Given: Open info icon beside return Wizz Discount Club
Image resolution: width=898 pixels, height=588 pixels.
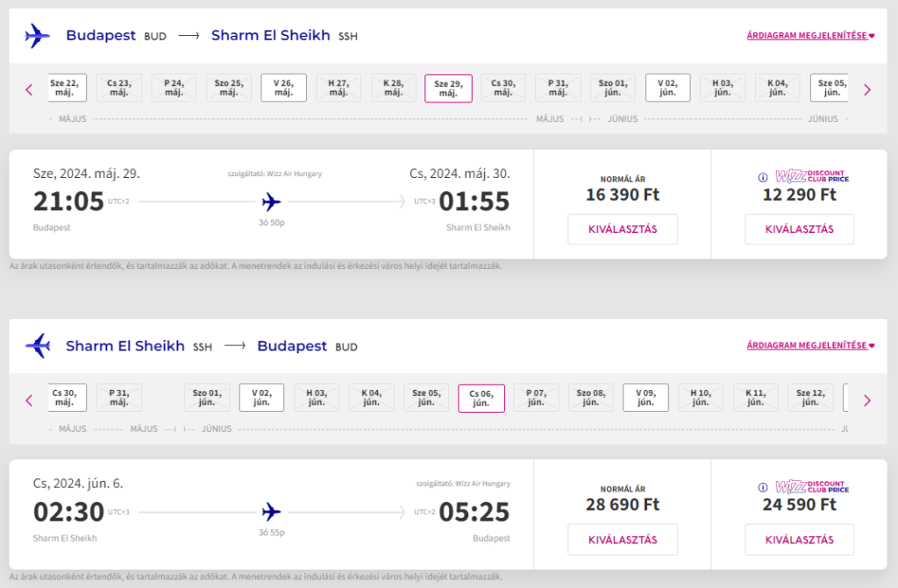Looking at the screenshot, I should click(x=763, y=487).
